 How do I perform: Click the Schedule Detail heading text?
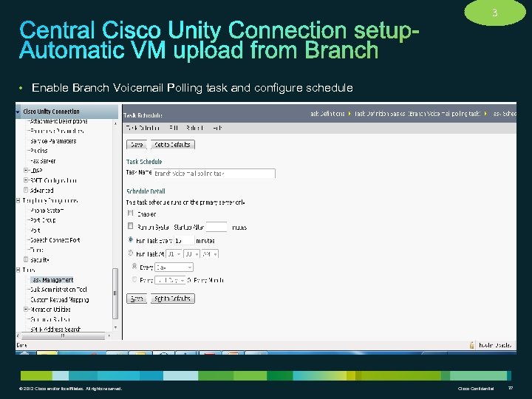coord(146,191)
